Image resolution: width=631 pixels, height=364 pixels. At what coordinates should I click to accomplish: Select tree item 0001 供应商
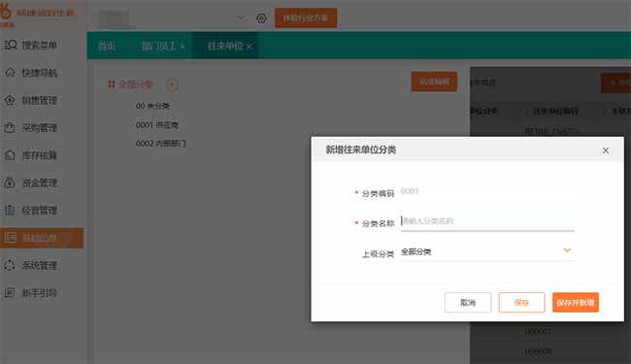[157, 124]
